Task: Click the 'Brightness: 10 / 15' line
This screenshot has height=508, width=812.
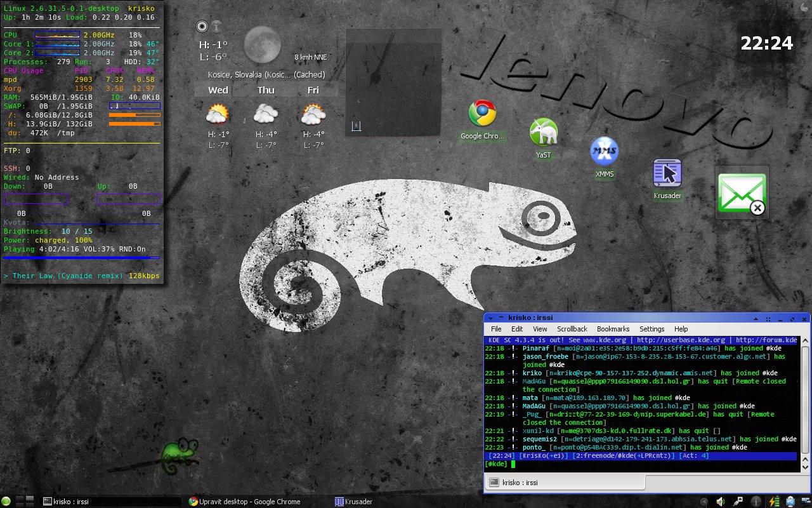Action: click(x=48, y=231)
